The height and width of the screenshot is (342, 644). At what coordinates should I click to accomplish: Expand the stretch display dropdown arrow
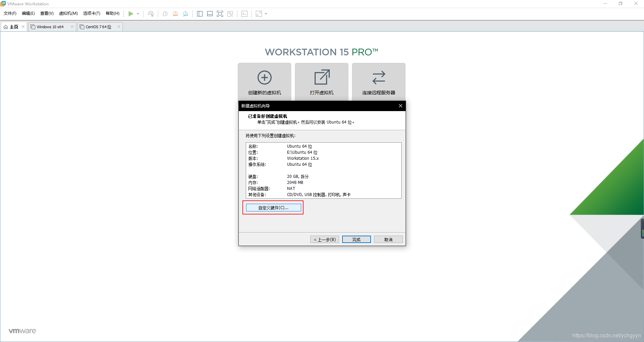tap(266, 14)
